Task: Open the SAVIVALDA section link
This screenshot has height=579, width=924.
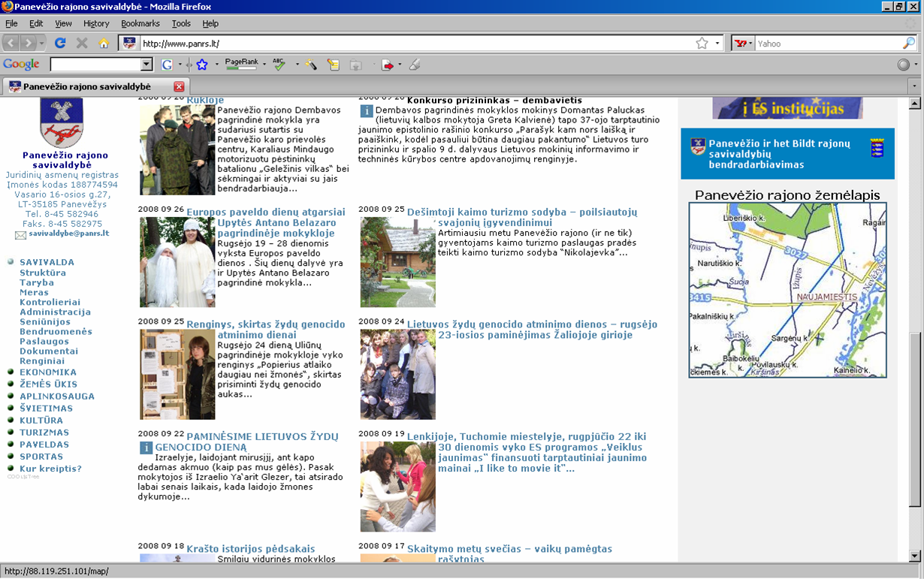Action: pos(47,262)
